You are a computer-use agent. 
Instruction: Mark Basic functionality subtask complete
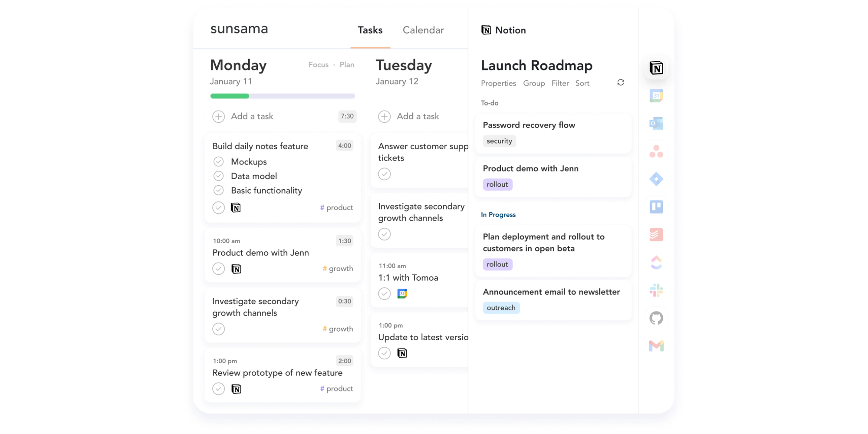point(218,190)
